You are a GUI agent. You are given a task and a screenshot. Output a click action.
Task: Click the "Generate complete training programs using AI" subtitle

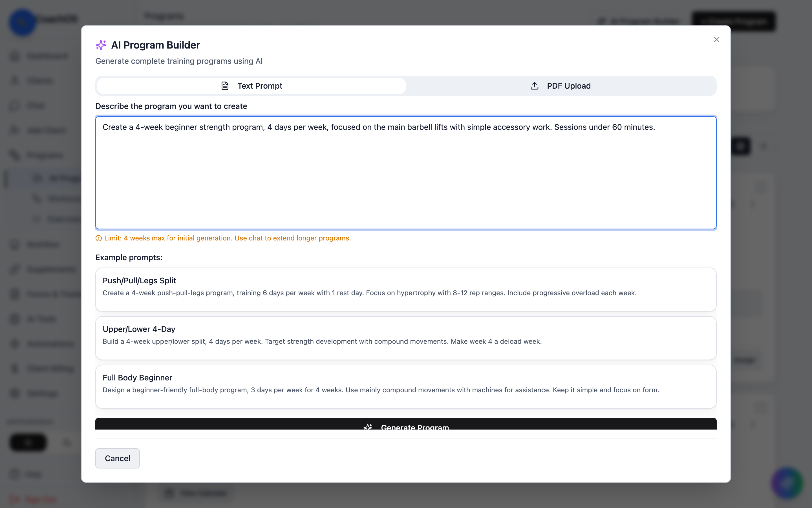pyautogui.click(x=179, y=61)
